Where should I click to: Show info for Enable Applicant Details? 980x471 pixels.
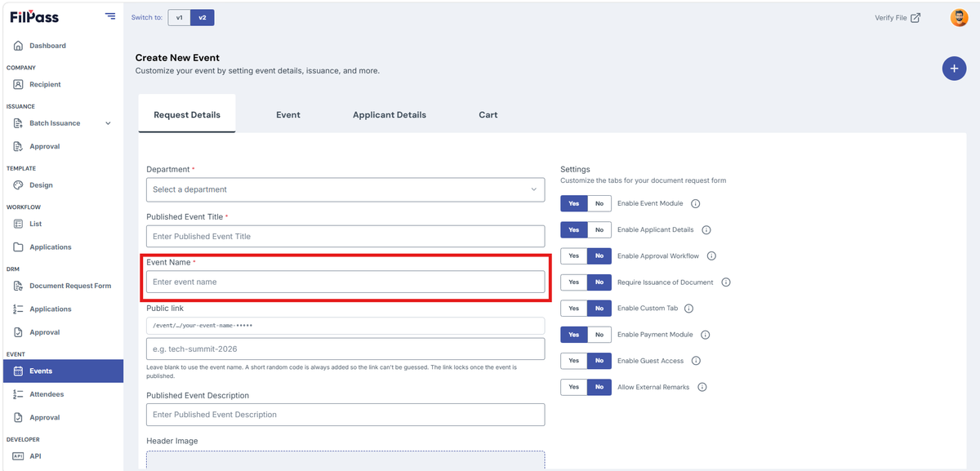(x=706, y=229)
